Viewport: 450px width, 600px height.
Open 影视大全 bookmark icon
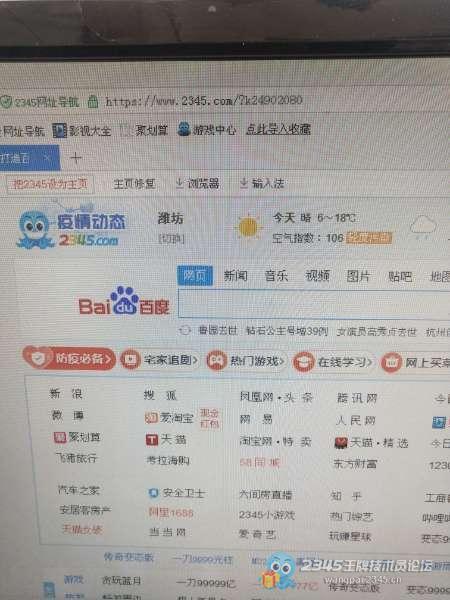(59, 131)
